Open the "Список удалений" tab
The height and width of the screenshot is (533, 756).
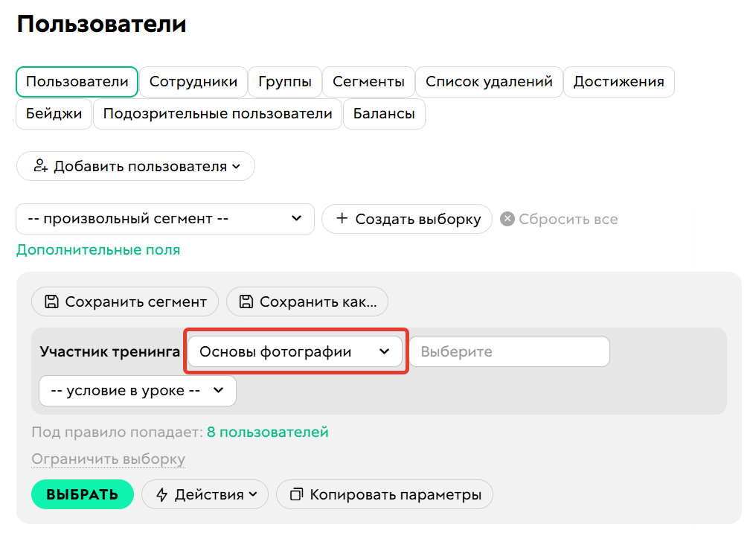click(x=489, y=81)
